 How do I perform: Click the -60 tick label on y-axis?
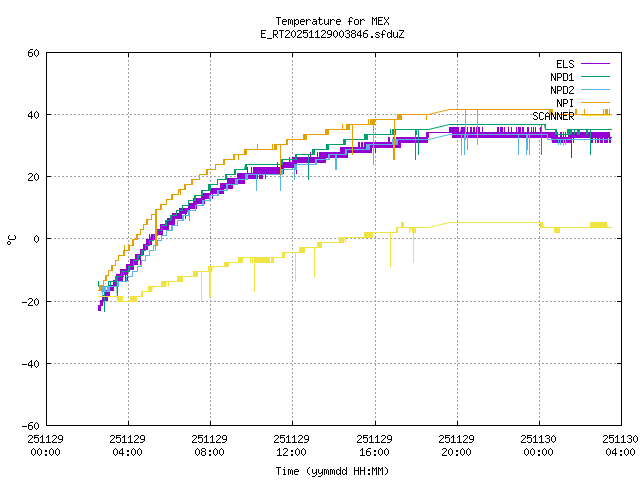30,425
